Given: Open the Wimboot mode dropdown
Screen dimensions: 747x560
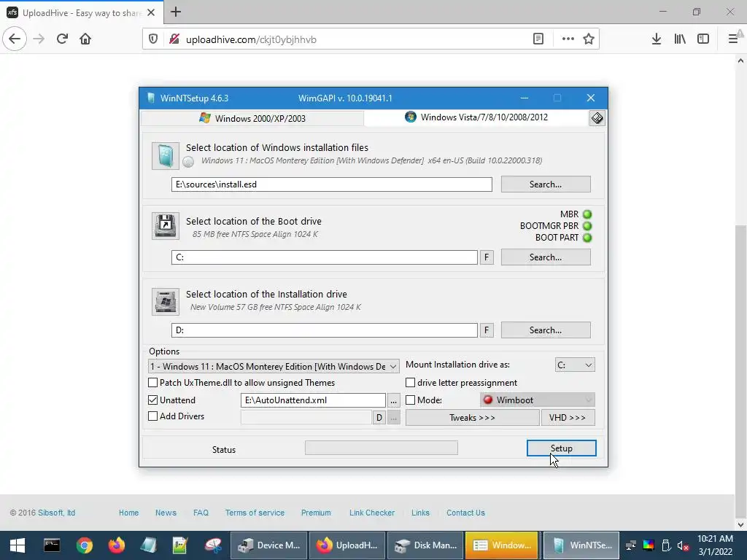Looking at the screenshot, I should [538, 400].
